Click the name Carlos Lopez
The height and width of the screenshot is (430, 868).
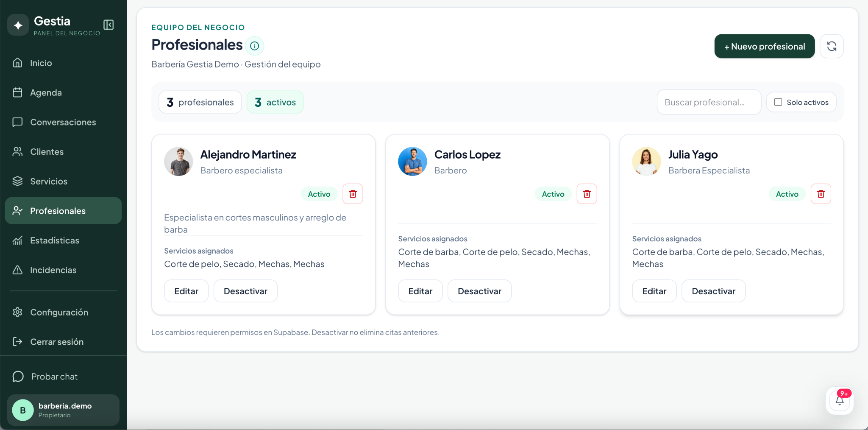coord(467,155)
